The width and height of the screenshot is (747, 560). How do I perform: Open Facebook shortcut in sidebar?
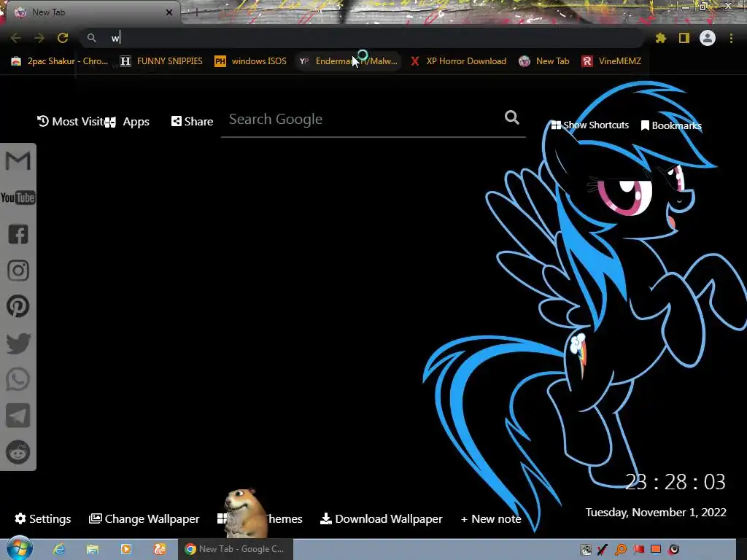(x=18, y=234)
